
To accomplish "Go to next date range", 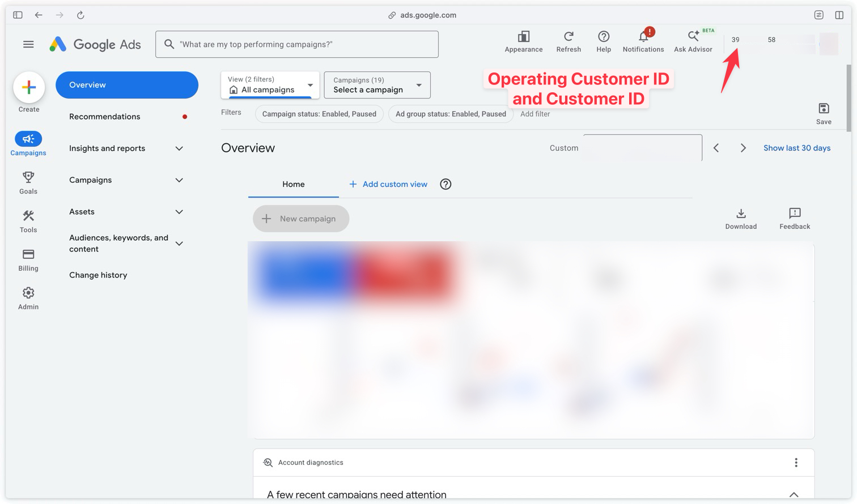I will (743, 148).
